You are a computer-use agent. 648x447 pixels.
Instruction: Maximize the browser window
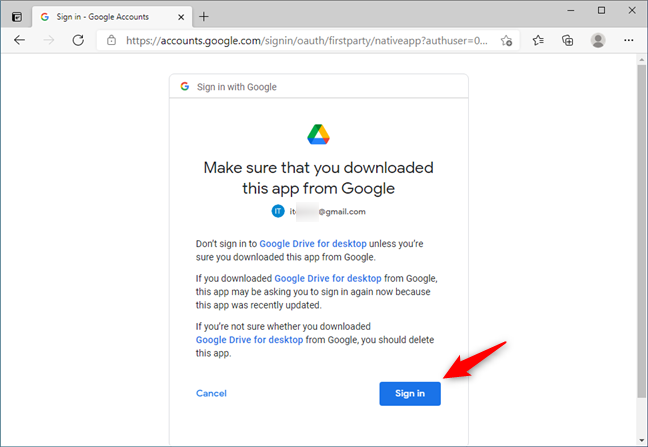(601, 10)
